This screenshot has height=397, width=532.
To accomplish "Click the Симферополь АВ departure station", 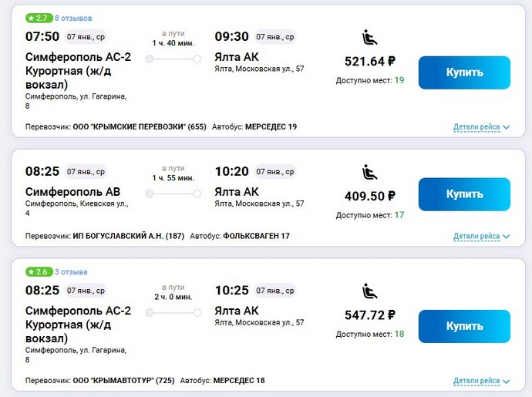I will click(x=73, y=191).
